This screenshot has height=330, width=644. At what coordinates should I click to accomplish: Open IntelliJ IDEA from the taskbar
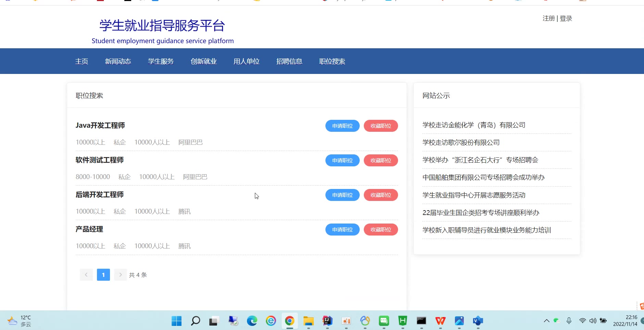tap(327, 321)
